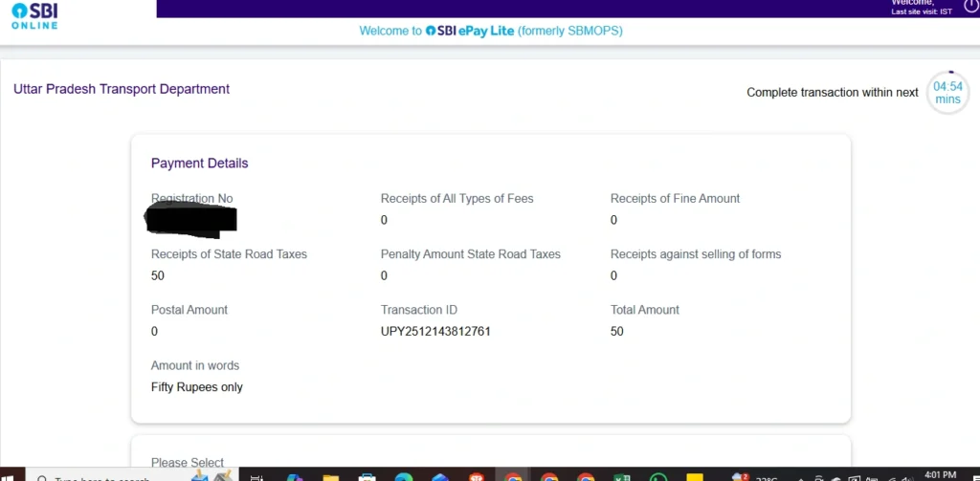Click the Transaction ID value UPY2512143812761
The width and height of the screenshot is (980, 481).
pyautogui.click(x=435, y=332)
